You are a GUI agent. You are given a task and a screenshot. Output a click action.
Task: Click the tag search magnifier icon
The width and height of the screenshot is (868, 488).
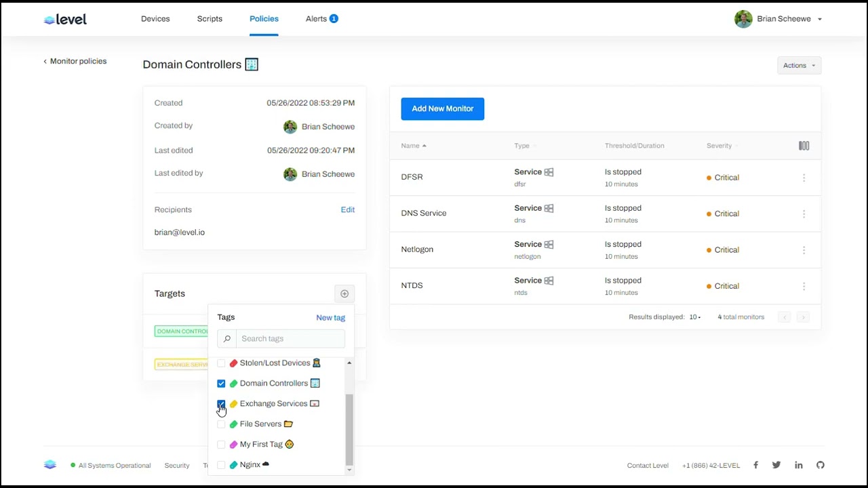pos(227,339)
